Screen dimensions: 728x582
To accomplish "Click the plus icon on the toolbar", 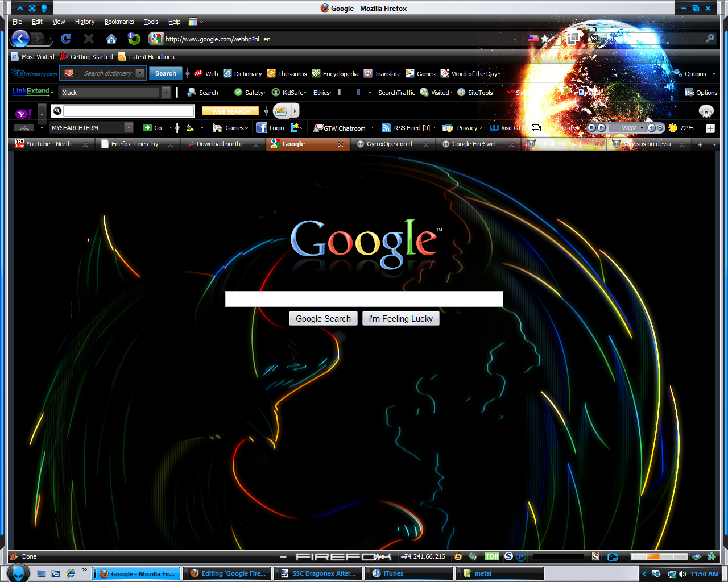I will point(710,128).
